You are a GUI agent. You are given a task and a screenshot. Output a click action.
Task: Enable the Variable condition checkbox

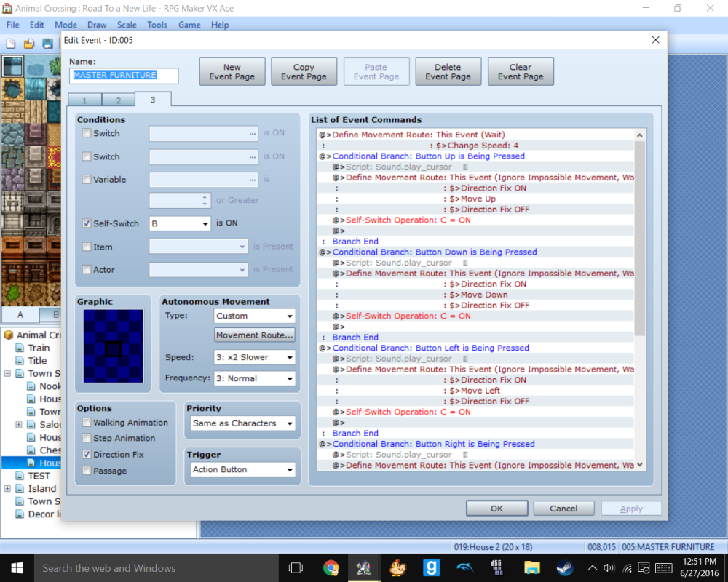(x=87, y=179)
